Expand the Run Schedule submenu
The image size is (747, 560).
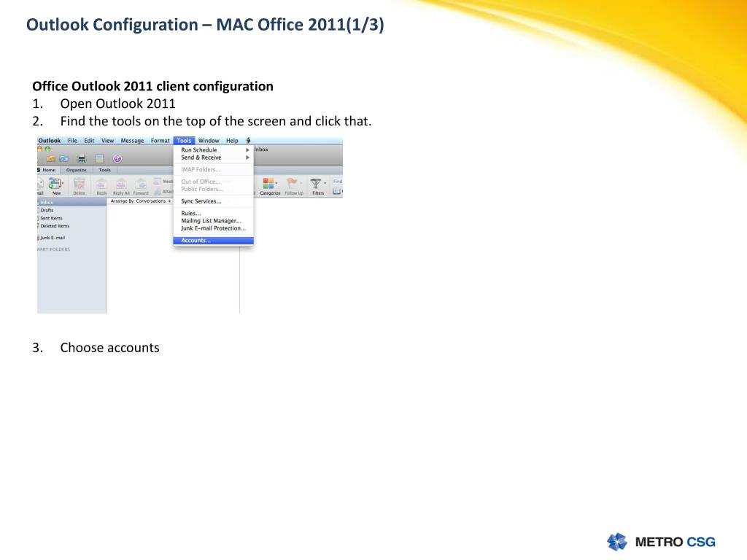tap(214, 150)
